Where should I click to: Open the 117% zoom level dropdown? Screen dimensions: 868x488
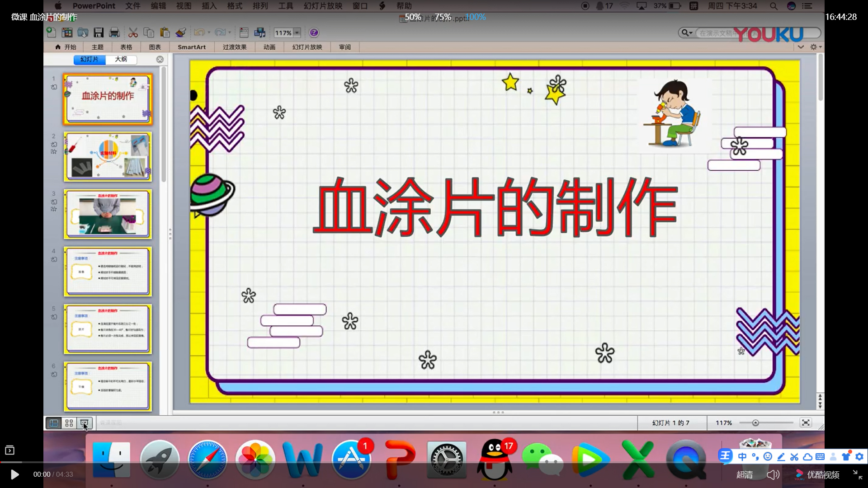(x=297, y=33)
